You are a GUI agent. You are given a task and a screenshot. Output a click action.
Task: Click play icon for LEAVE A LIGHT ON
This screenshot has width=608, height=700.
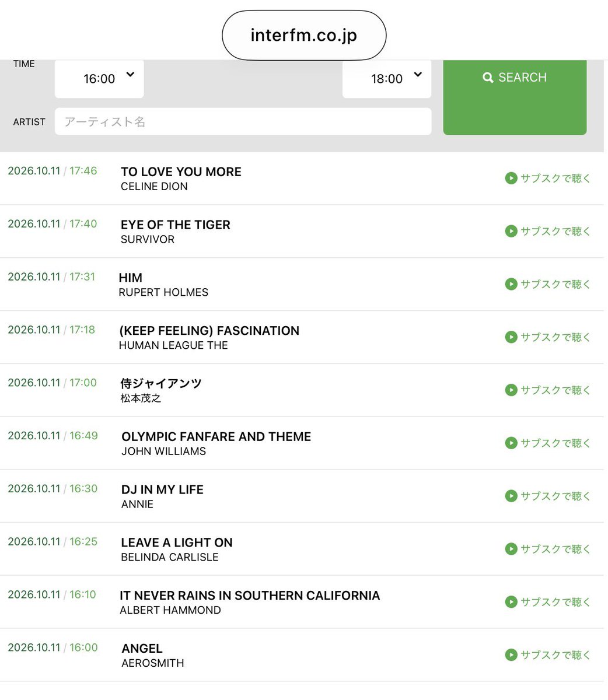511,549
